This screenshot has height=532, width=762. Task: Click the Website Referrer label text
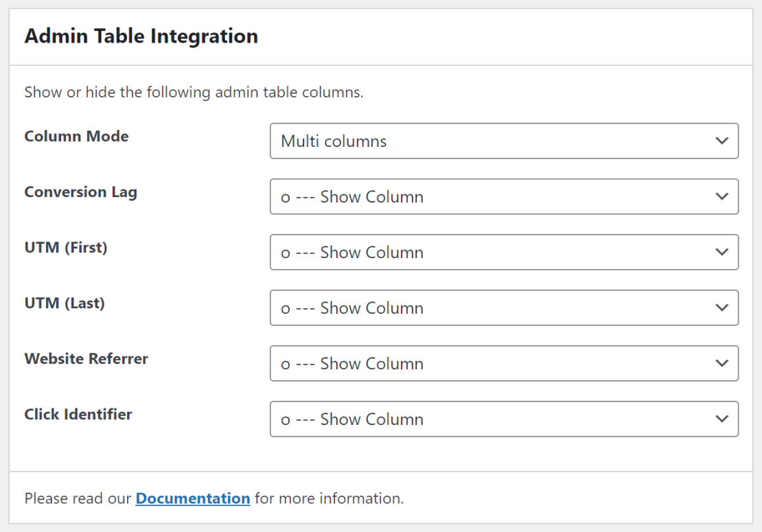click(x=86, y=358)
